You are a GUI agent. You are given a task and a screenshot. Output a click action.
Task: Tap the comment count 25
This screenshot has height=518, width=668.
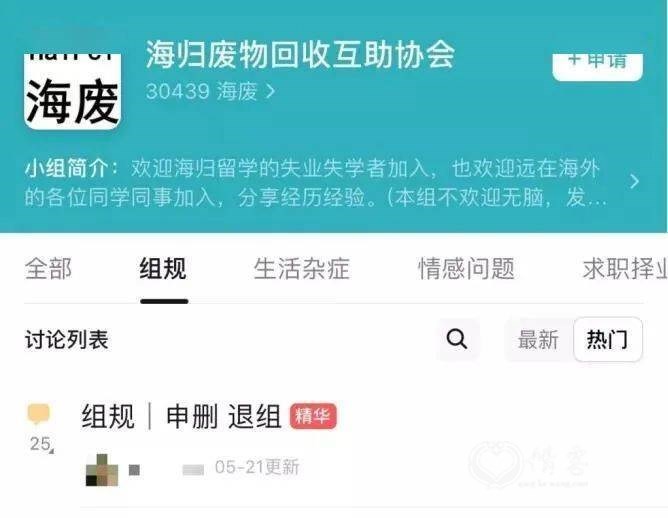[x=40, y=444]
